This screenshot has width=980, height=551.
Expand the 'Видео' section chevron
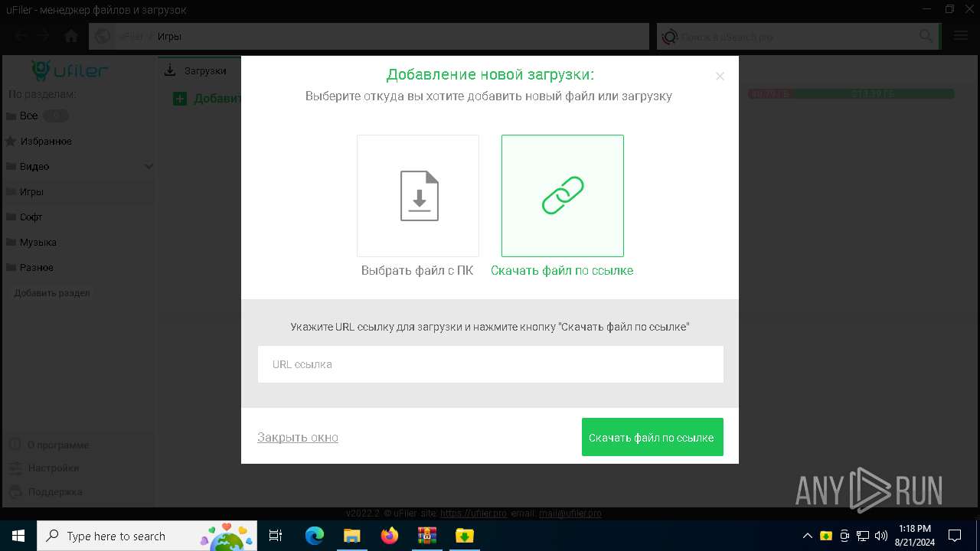coord(149,166)
